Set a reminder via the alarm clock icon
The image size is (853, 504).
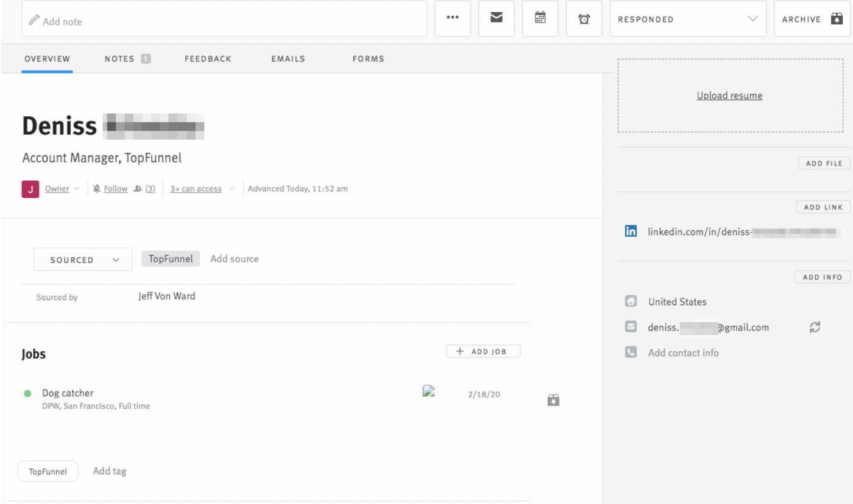[x=584, y=18]
